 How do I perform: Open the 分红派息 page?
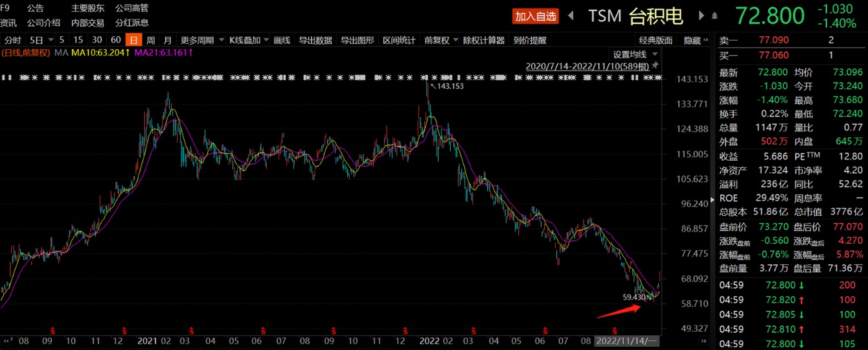(x=131, y=23)
